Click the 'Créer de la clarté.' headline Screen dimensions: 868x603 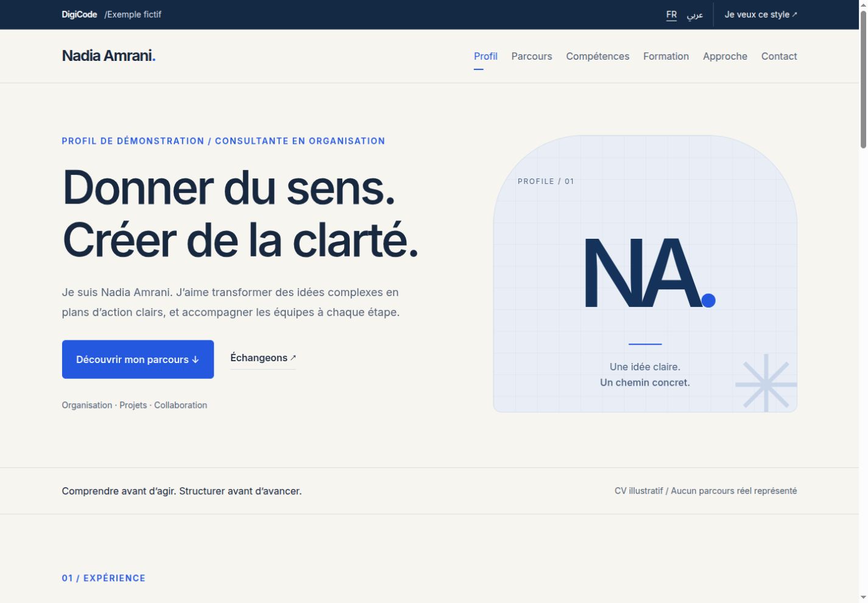click(241, 240)
